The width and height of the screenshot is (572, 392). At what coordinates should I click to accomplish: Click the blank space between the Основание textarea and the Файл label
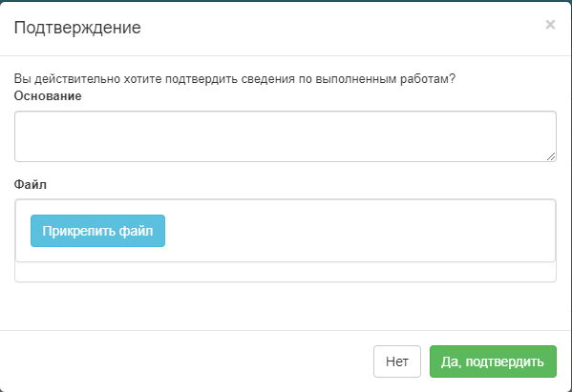tap(286, 170)
